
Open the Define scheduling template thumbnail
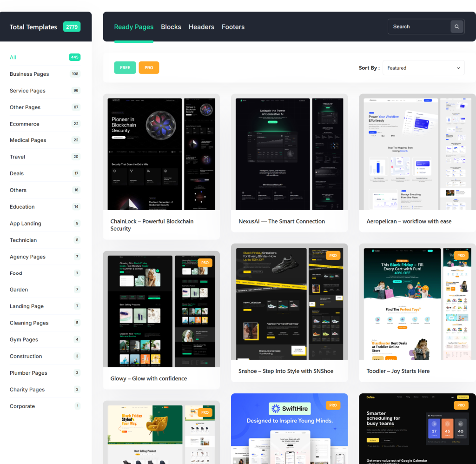[x=417, y=429]
